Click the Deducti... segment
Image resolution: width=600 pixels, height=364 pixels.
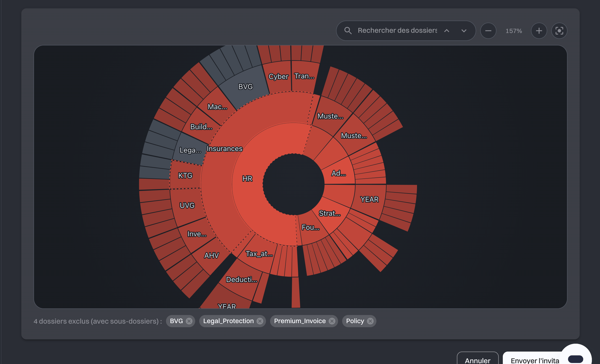(242, 280)
